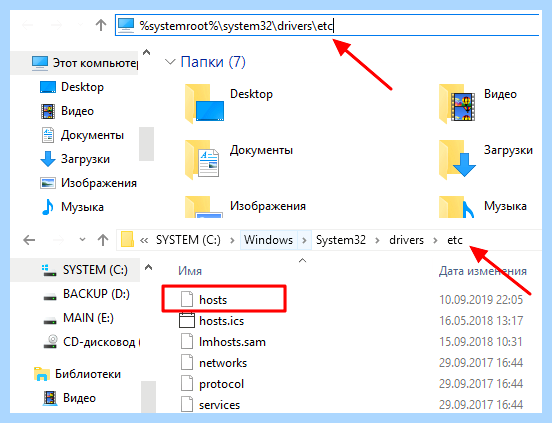Click the hosts file icon
552x423 pixels.
(187, 299)
